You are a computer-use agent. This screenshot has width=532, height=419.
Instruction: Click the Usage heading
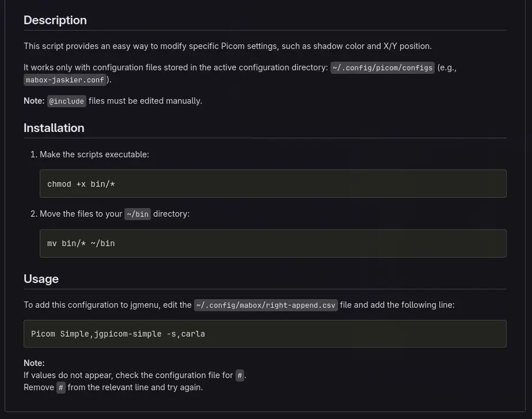pyautogui.click(x=41, y=279)
